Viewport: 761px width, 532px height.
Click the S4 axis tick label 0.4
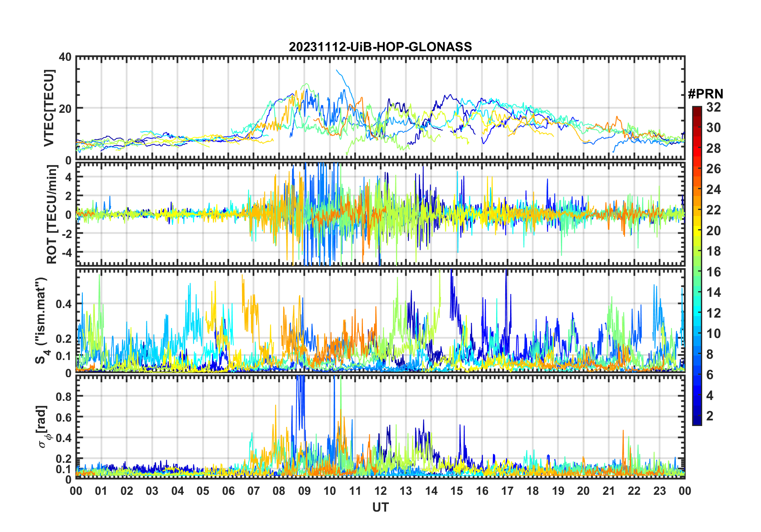pyautogui.click(x=64, y=304)
